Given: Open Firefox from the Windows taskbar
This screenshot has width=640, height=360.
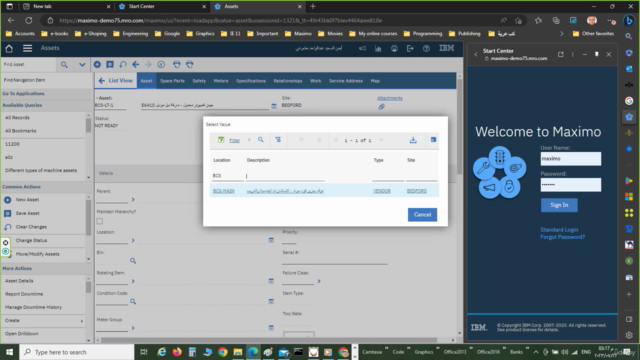Looking at the screenshot, I should pos(177,352).
